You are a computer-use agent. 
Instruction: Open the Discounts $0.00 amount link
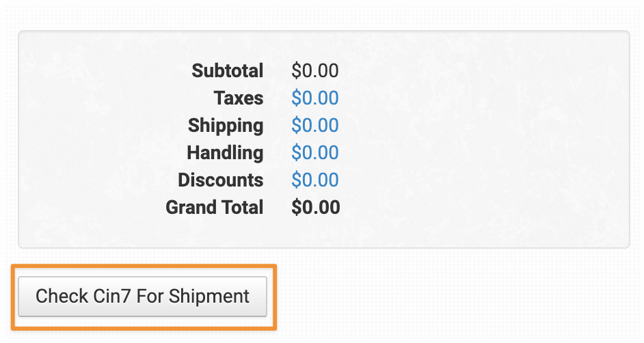point(314,180)
